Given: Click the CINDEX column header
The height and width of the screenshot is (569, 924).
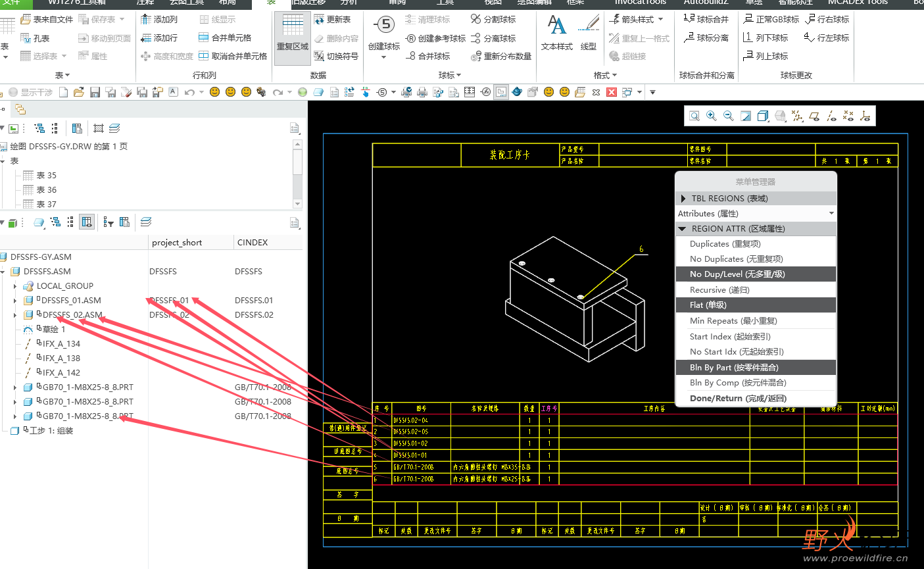Looking at the screenshot, I should click(x=253, y=243).
